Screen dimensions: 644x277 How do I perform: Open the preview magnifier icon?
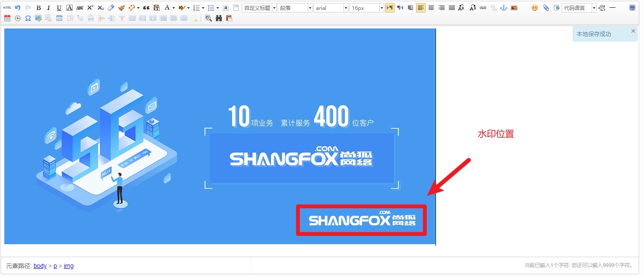(208, 18)
